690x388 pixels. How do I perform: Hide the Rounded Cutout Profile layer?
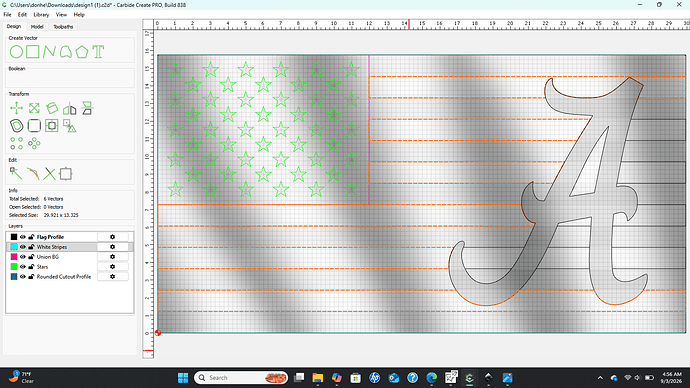click(23, 277)
